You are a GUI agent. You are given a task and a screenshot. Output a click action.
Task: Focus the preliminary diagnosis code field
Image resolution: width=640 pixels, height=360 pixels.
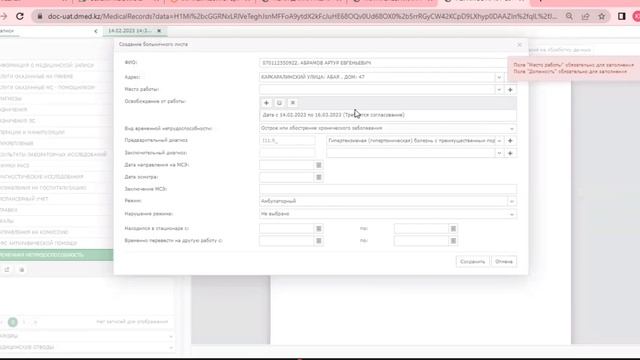[287, 140]
